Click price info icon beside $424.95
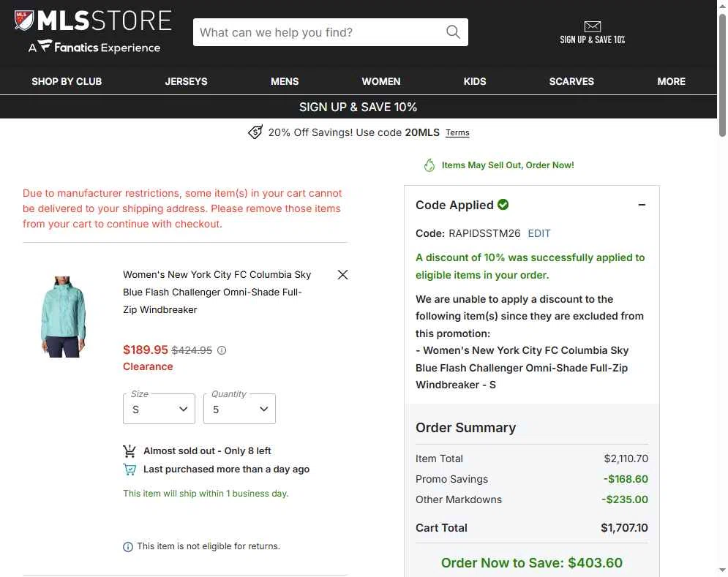The height and width of the screenshot is (577, 728). 222,350
